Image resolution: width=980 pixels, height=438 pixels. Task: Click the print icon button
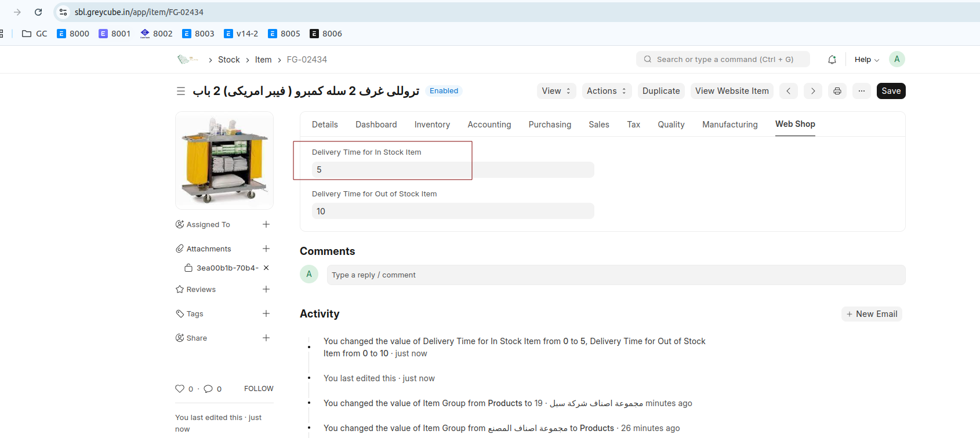point(837,91)
